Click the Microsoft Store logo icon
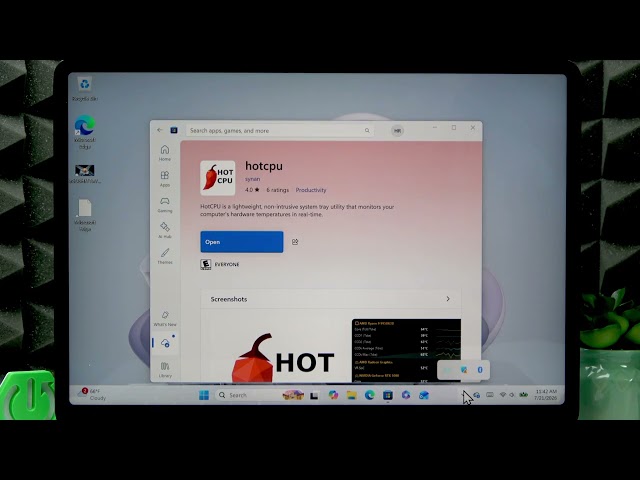640x480 pixels. pyautogui.click(x=174, y=130)
